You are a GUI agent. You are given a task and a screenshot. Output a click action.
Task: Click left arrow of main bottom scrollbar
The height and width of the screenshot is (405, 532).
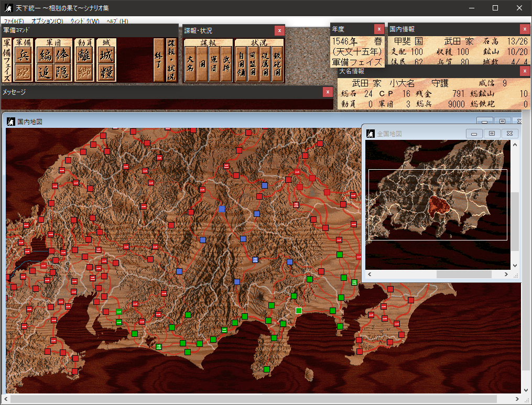pyautogui.click(x=6, y=399)
